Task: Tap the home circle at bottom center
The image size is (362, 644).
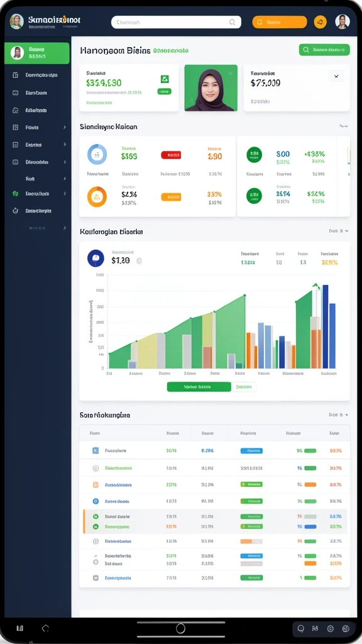Action: click(x=180, y=628)
